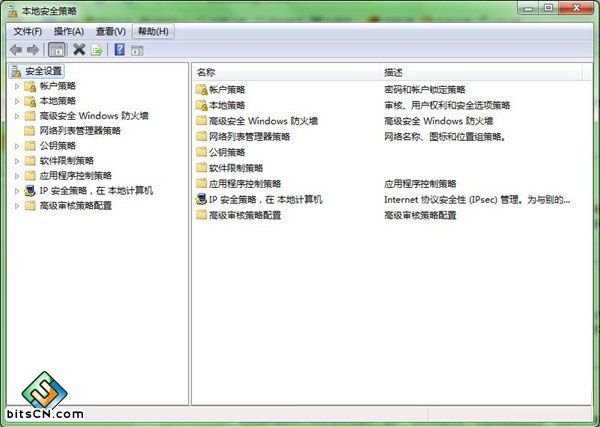Click description 密码和帐户锁定策略

tap(425, 90)
